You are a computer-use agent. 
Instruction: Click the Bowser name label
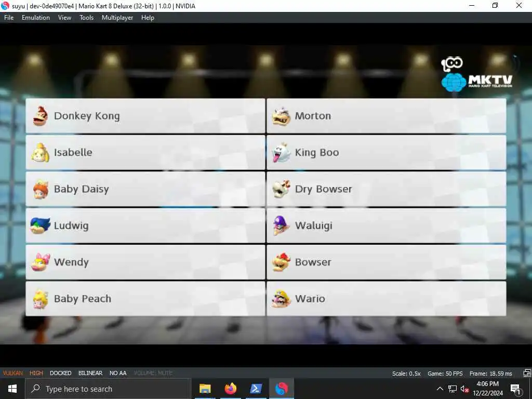(x=313, y=262)
